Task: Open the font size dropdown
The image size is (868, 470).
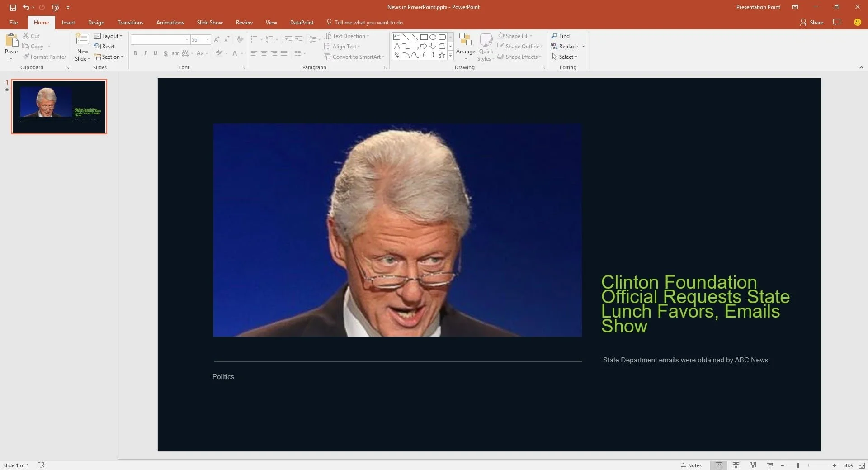Action: (x=208, y=39)
